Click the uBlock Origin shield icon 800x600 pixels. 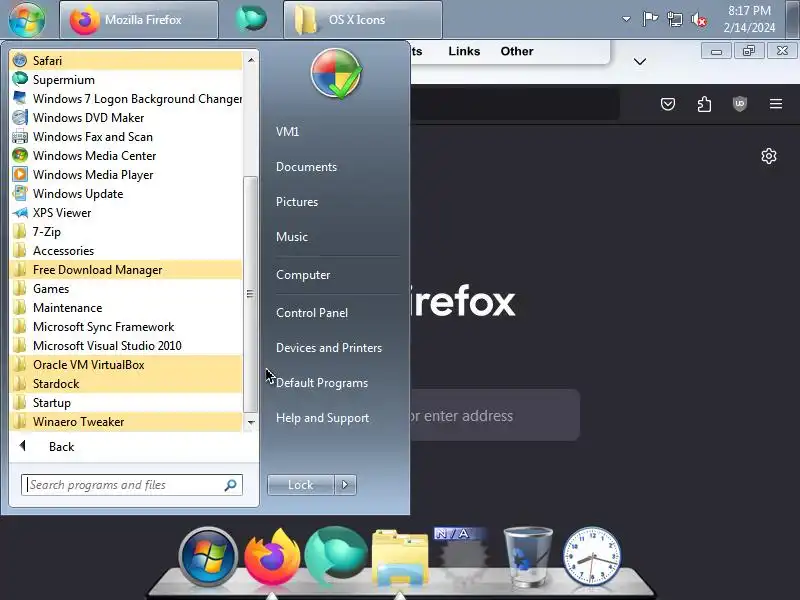coord(740,104)
